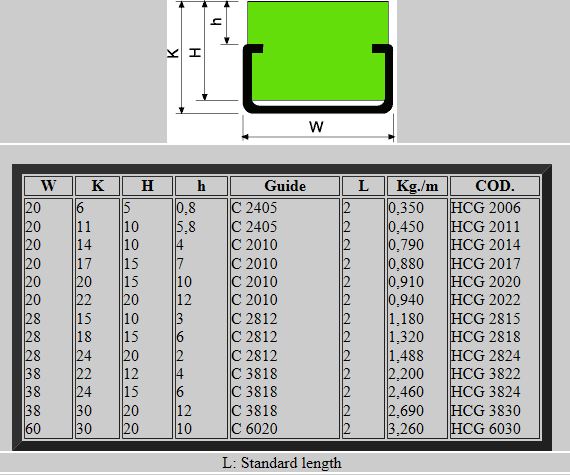Image resolution: width=570 pixels, height=475 pixels.
Task: Click the code HCG 6030
Action: [x=486, y=429]
